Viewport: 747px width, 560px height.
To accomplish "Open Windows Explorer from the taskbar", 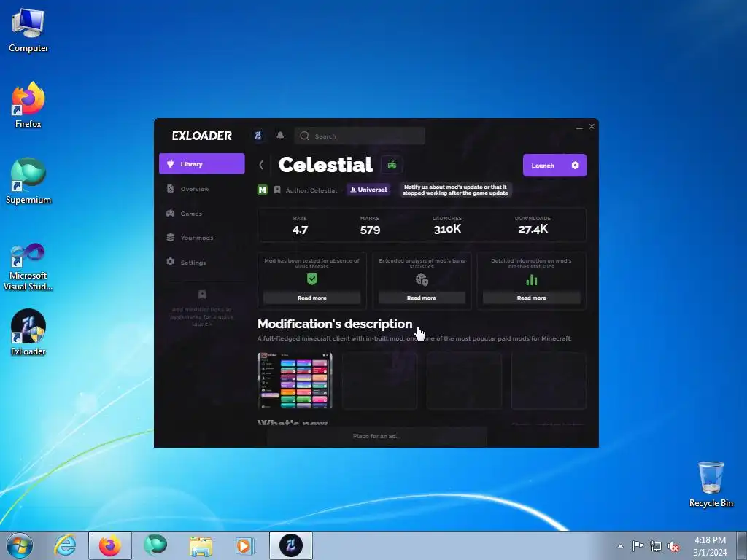I will tap(201, 545).
